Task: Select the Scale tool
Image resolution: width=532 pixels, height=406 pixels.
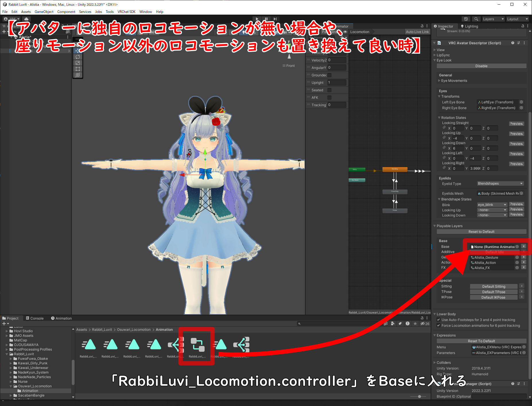Action: [x=77, y=63]
